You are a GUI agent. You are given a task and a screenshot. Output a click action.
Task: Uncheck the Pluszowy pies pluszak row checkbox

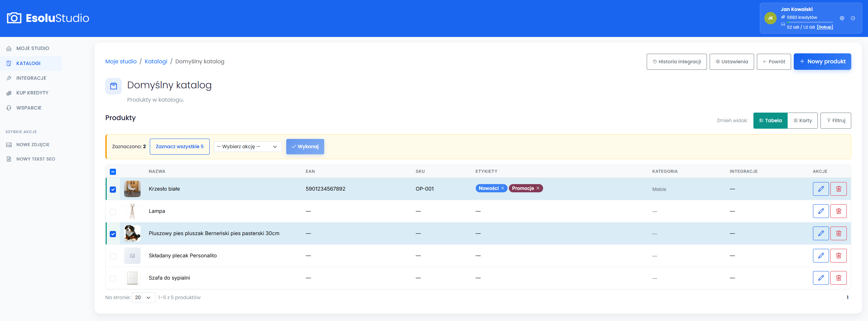(x=113, y=234)
